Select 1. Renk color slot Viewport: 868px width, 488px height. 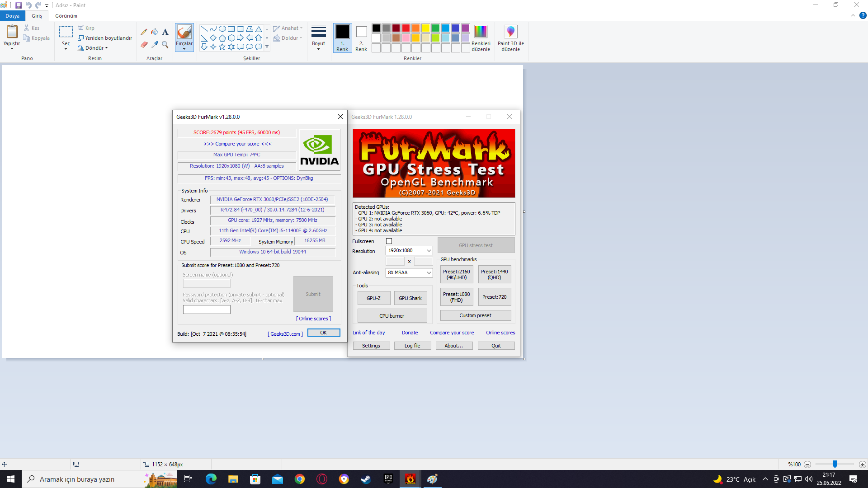point(342,38)
